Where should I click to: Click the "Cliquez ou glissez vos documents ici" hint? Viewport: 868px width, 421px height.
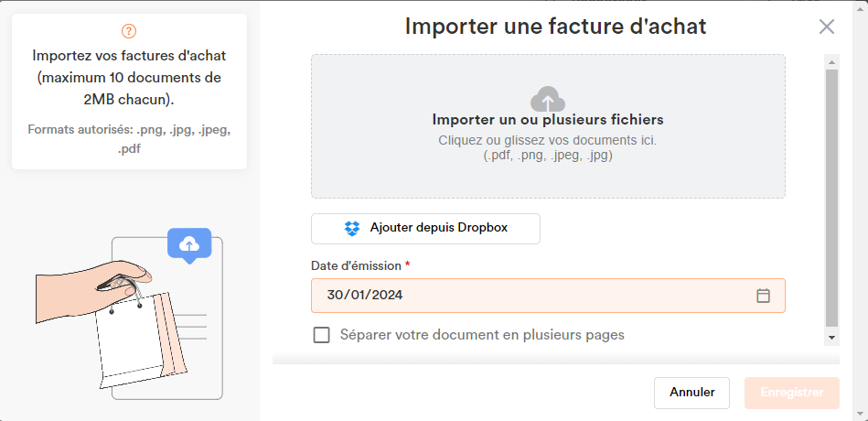[548, 140]
